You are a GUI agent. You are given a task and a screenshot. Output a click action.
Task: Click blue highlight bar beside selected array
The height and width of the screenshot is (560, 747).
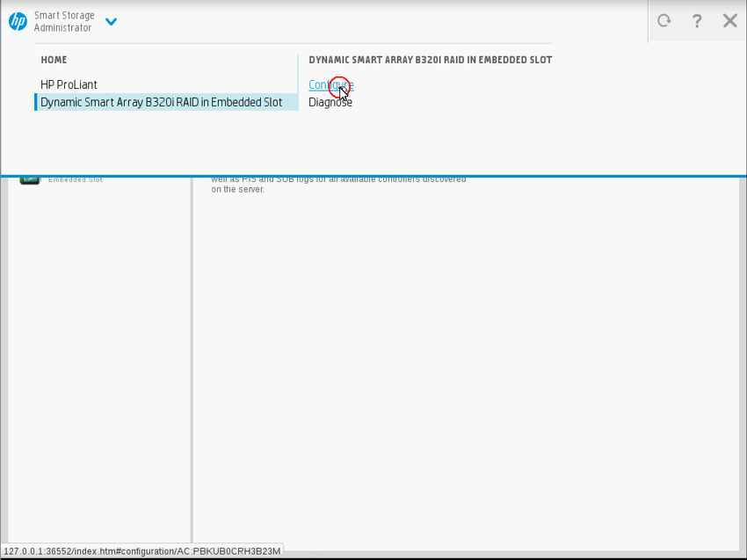point(36,102)
